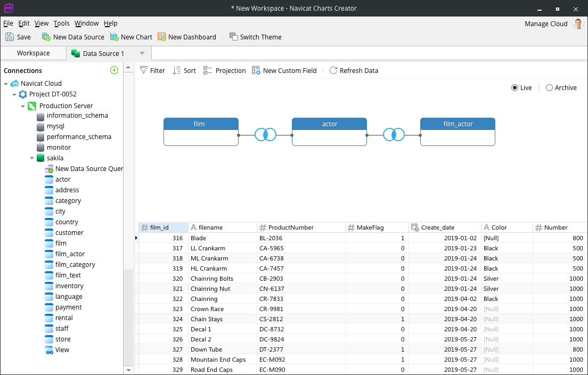
Task: Click the Refresh Data icon
Action: 333,70
